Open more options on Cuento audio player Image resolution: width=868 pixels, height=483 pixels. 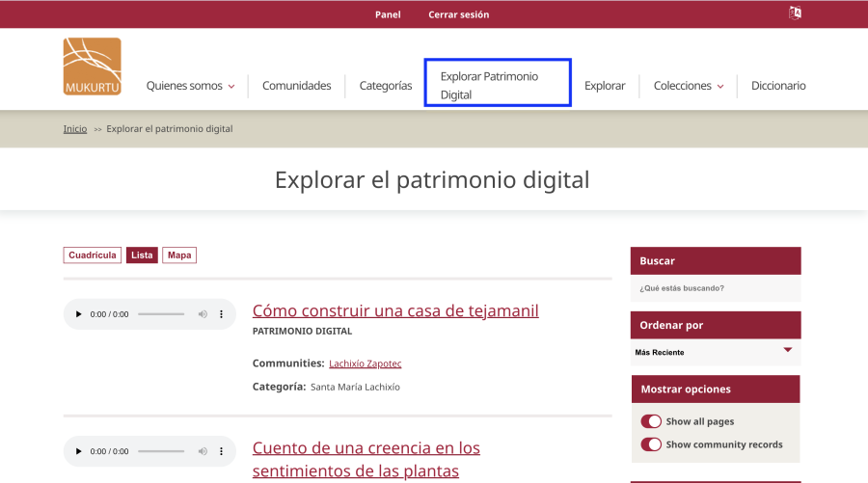pos(222,451)
